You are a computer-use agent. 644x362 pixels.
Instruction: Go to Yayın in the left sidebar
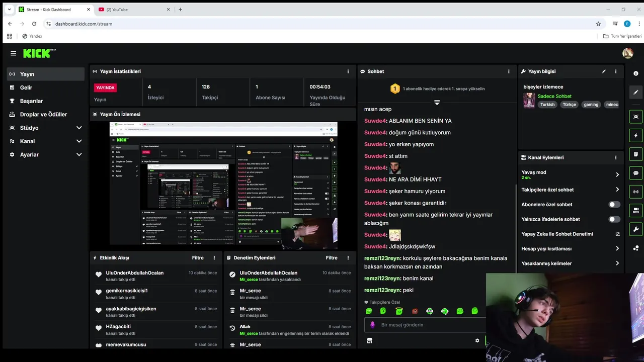45,74
